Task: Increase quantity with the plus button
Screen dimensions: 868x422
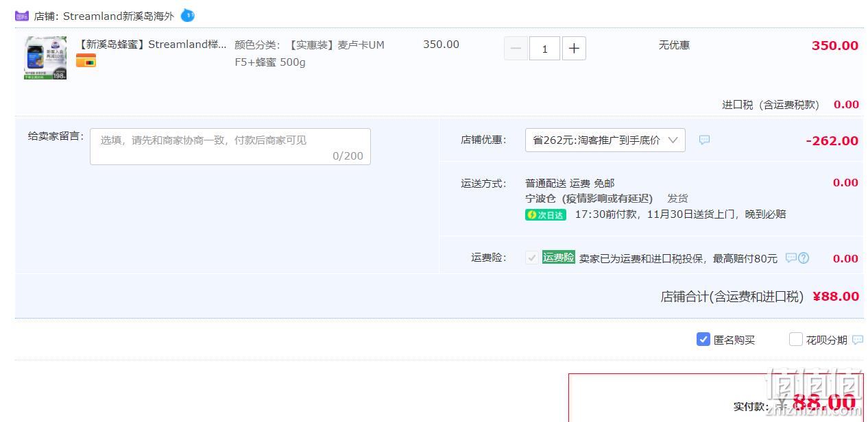Action: [574, 48]
